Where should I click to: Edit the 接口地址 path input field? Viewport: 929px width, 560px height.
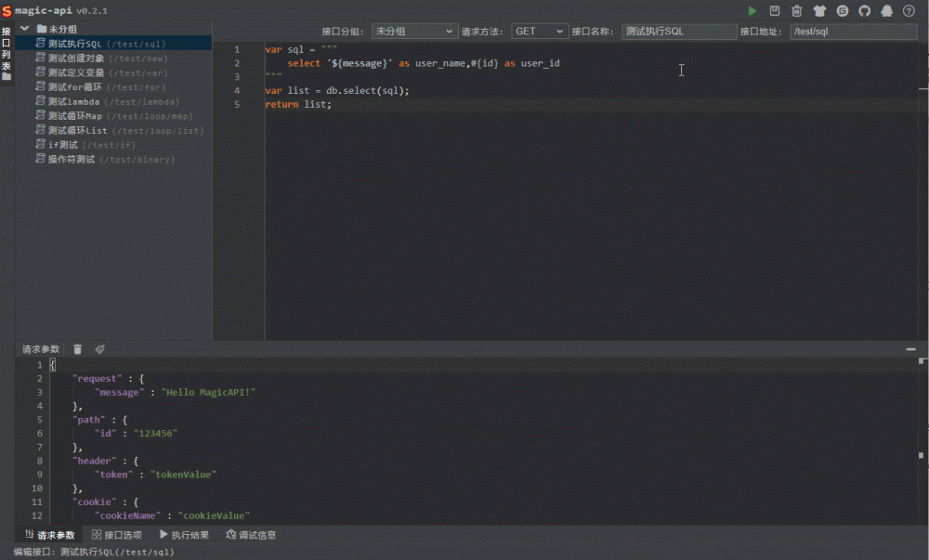coord(848,30)
